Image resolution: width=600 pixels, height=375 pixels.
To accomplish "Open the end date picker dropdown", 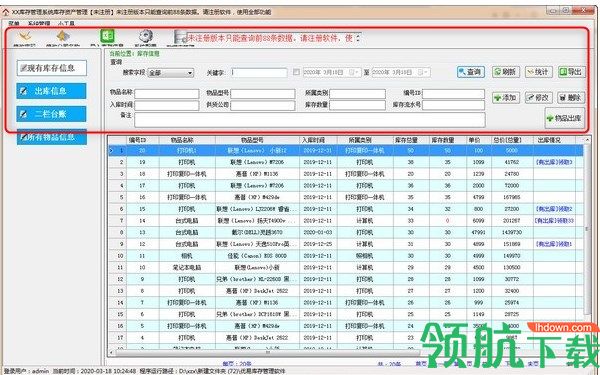I will tap(424, 72).
